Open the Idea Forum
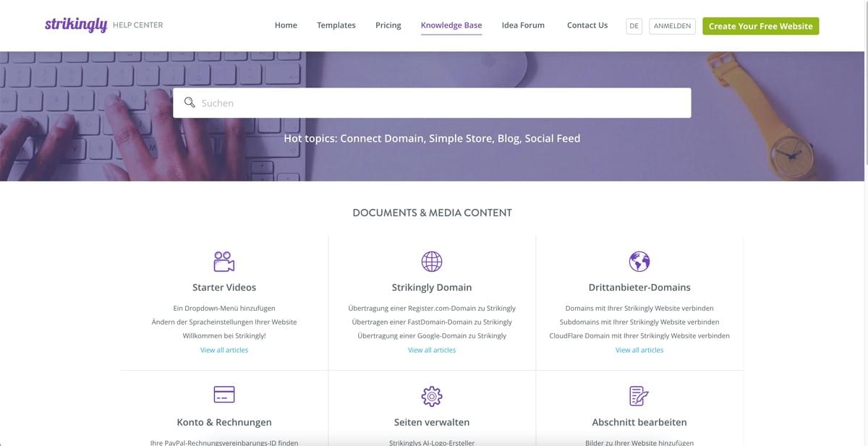Image resolution: width=868 pixels, height=446 pixels. coord(523,25)
